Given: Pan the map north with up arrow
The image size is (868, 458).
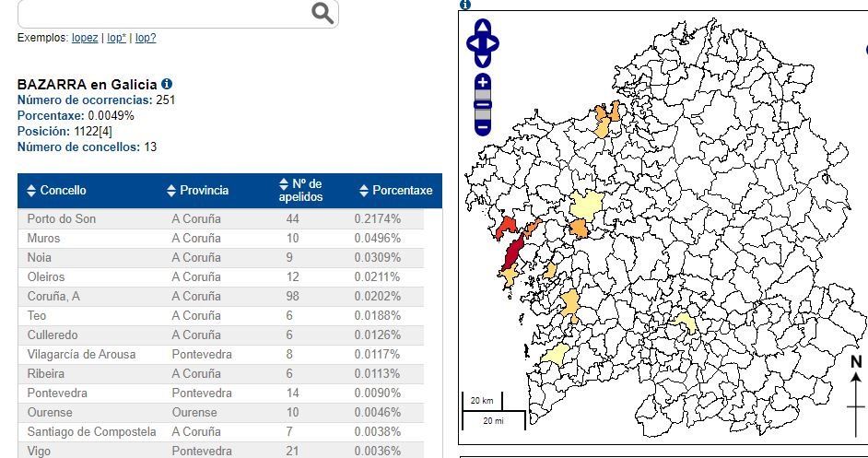Looking at the screenshot, I should (x=483, y=26).
